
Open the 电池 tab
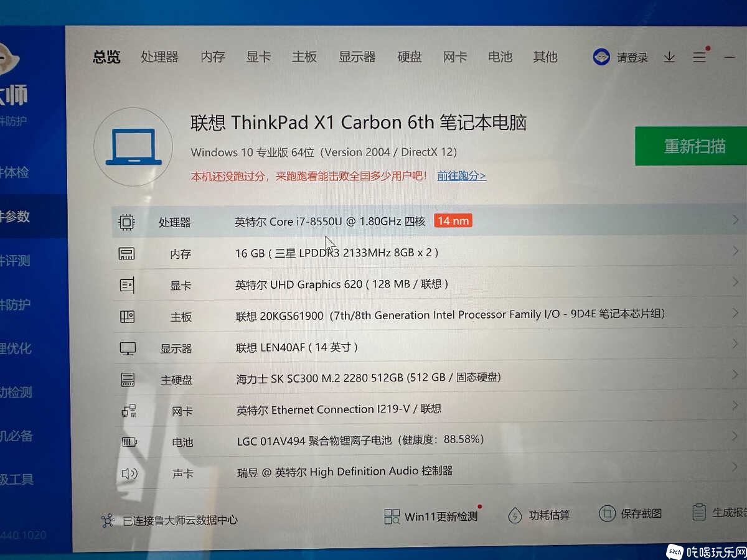(500, 57)
